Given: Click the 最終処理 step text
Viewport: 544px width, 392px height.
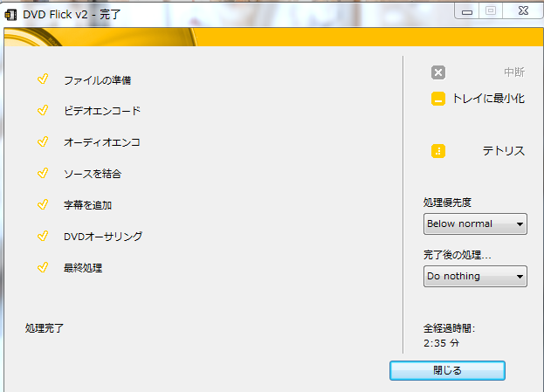Looking at the screenshot, I should (83, 268).
